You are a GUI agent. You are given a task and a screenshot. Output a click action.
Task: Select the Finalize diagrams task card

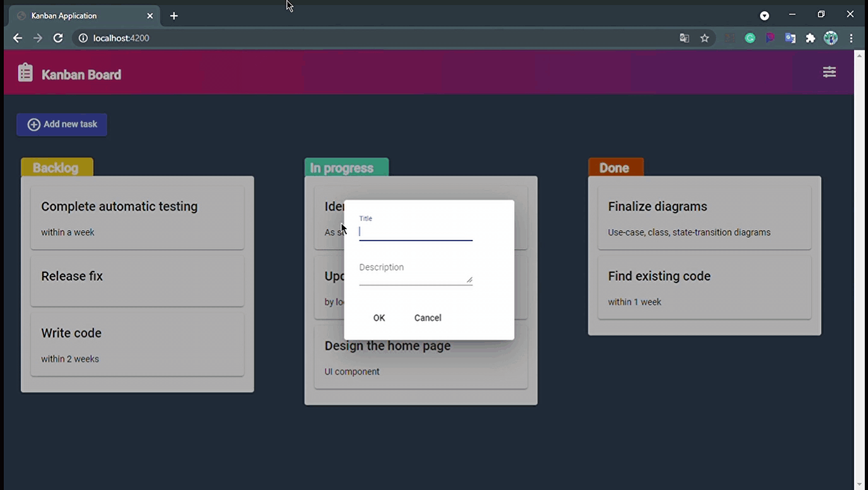coord(704,218)
